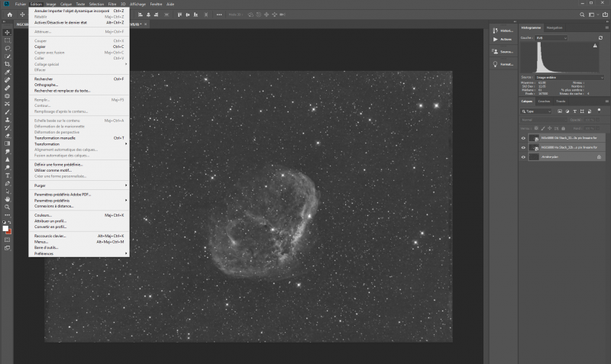Switch to the Navigation tab
Image resolution: width=611 pixels, height=364 pixels.
click(x=554, y=27)
